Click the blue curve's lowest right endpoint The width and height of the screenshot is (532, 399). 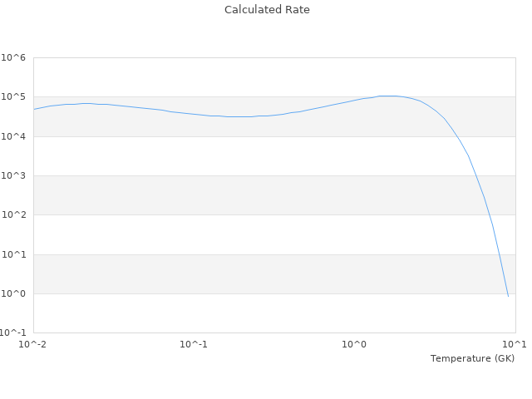tap(508, 296)
